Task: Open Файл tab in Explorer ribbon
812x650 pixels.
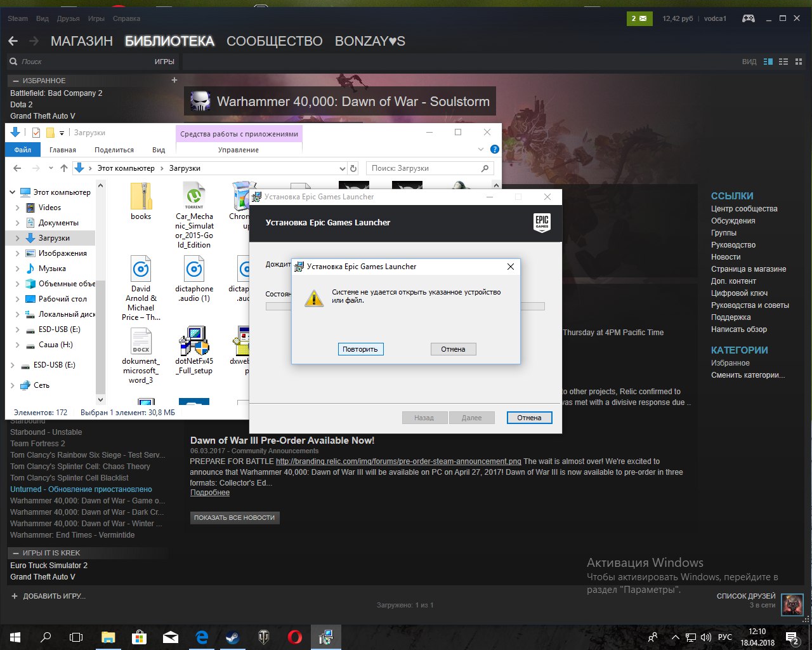Action: [23, 150]
